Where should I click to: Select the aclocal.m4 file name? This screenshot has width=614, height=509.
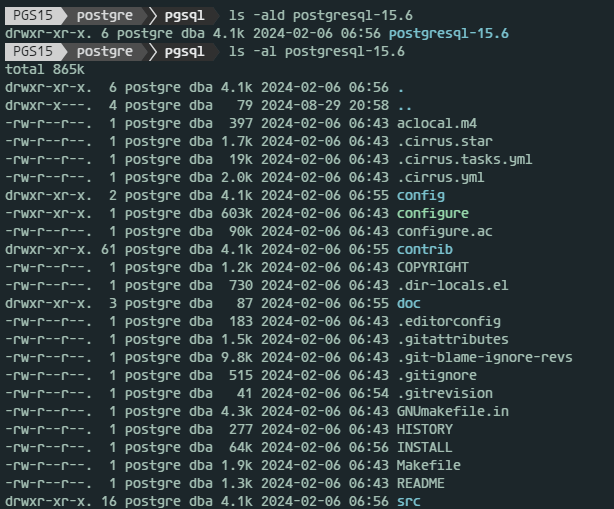pos(436,123)
